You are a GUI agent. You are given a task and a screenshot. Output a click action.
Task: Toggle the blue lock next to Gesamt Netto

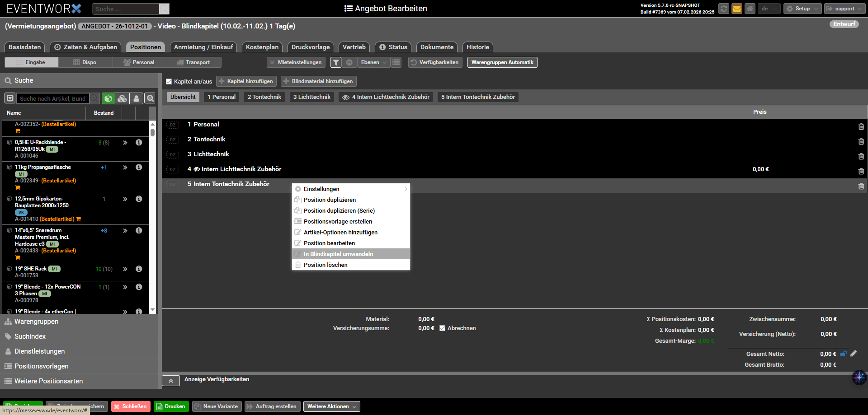pyautogui.click(x=843, y=354)
